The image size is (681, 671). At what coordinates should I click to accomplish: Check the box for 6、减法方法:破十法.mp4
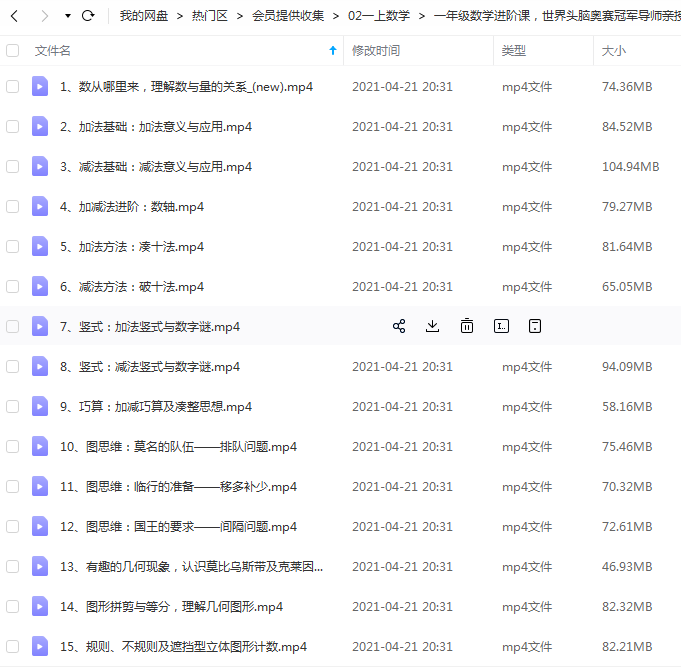(x=13, y=286)
